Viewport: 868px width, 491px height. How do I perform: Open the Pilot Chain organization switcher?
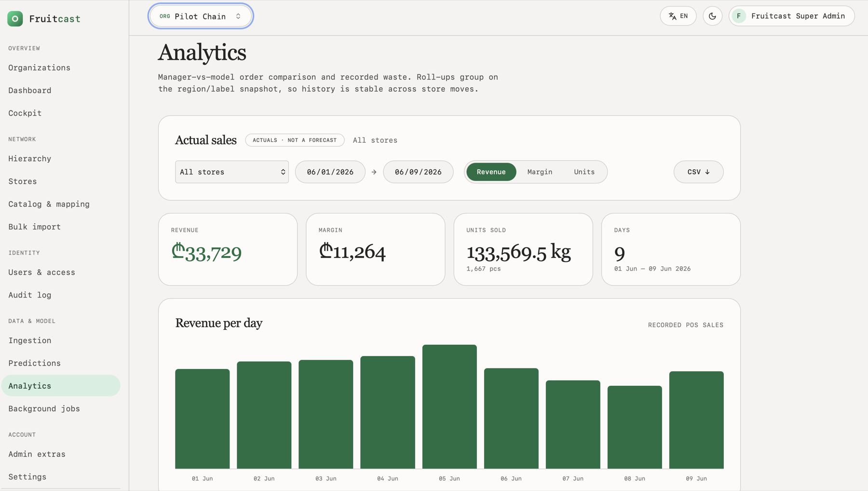(x=201, y=16)
